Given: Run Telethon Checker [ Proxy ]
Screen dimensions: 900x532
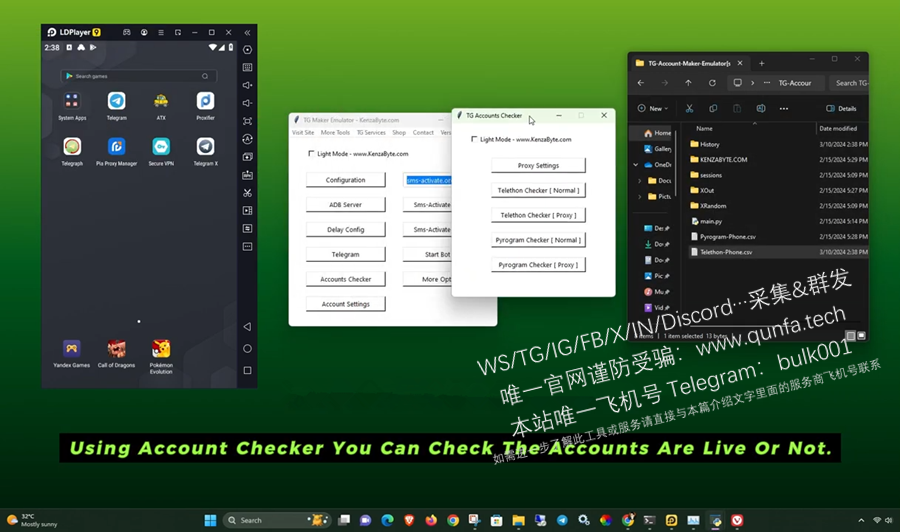Looking at the screenshot, I should [538, 215].
